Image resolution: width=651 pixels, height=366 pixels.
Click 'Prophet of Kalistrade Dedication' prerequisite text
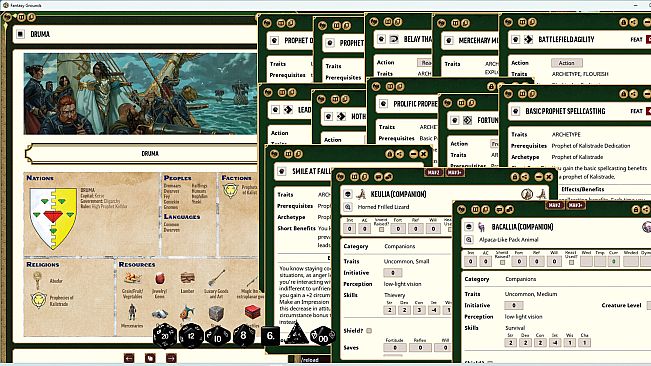click(x=591, y=146)
